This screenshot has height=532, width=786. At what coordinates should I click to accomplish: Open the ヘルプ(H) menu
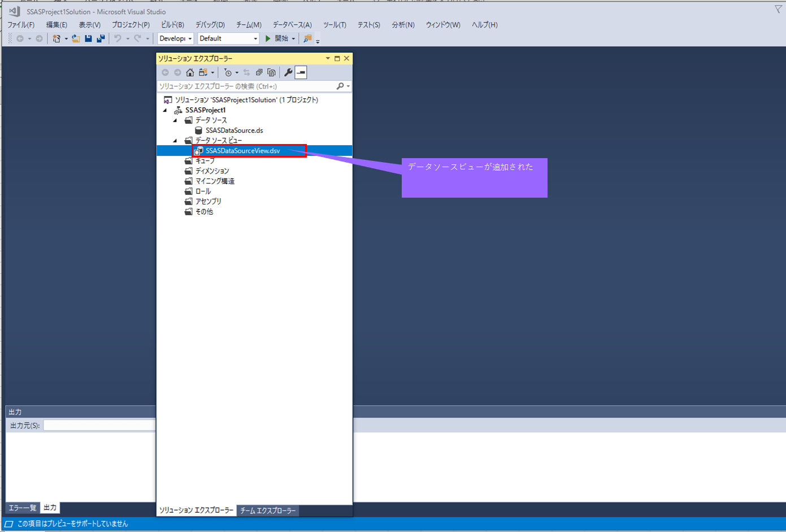[x=485, y=25]
